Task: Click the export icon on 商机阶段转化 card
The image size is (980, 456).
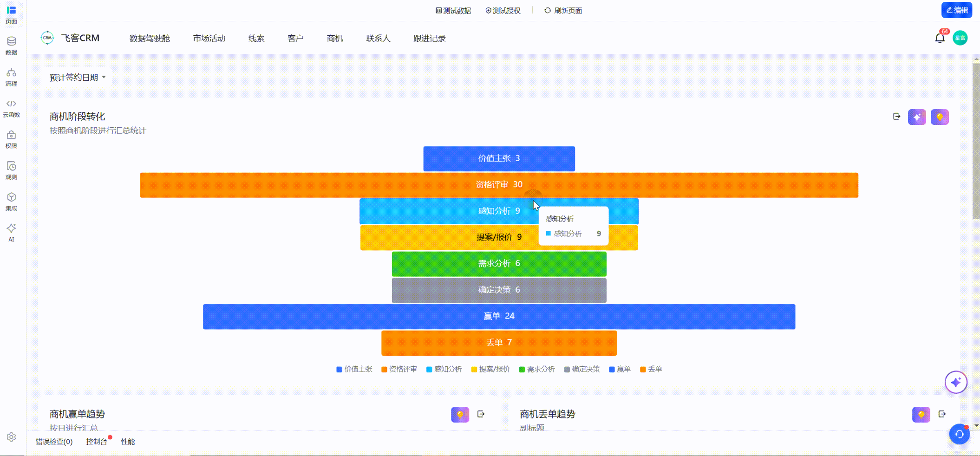Action: 896,117
